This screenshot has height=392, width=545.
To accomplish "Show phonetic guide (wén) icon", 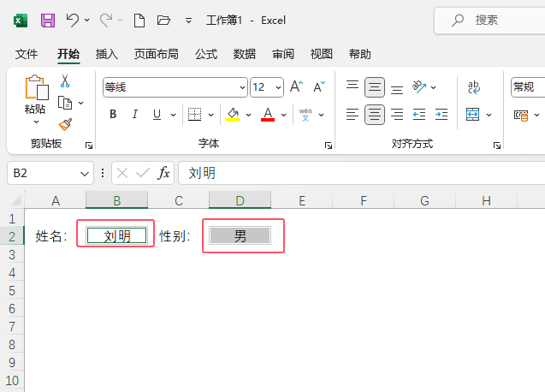I will pyautogui.click(x=305, y=115).
